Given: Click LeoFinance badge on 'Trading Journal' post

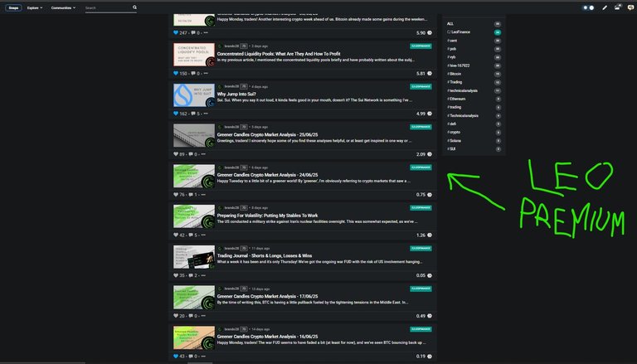Looking at the screenshot, I should click(x=421, y=248).
